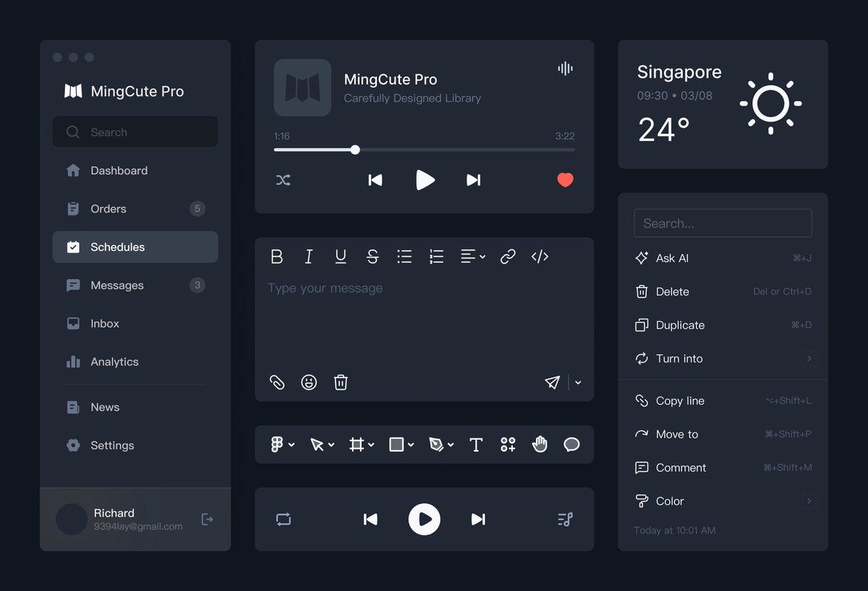The image size is (868, 591).
Task: Click the Messages badge showing 3
Action: pos(197,285)
